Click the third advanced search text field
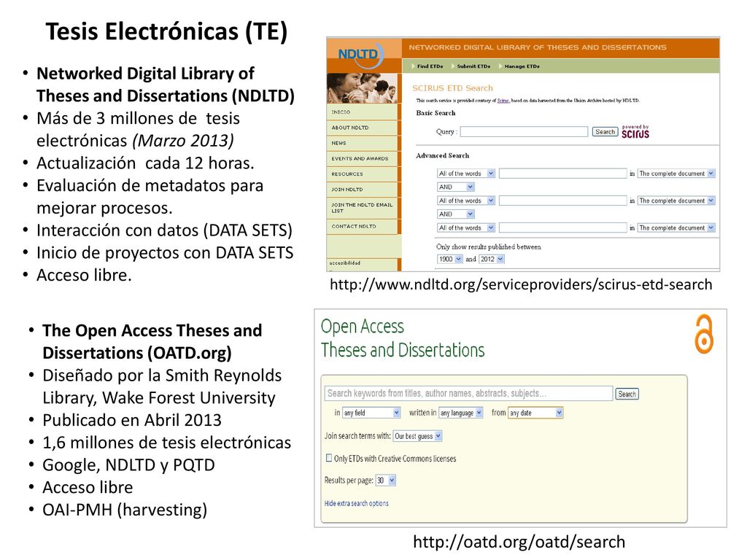Screen dimensions: 747x560 (x=562, y=227)
